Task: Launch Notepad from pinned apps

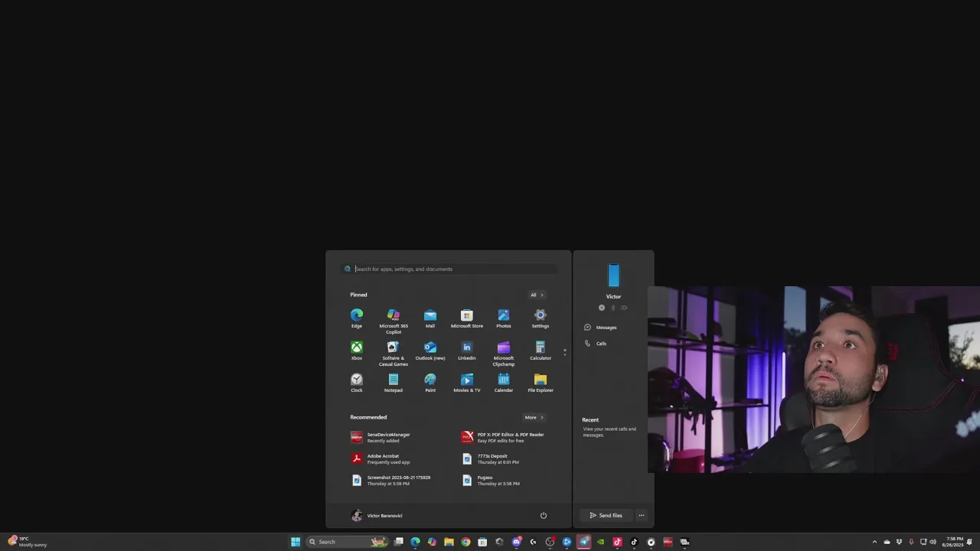Action: [394, 383]
